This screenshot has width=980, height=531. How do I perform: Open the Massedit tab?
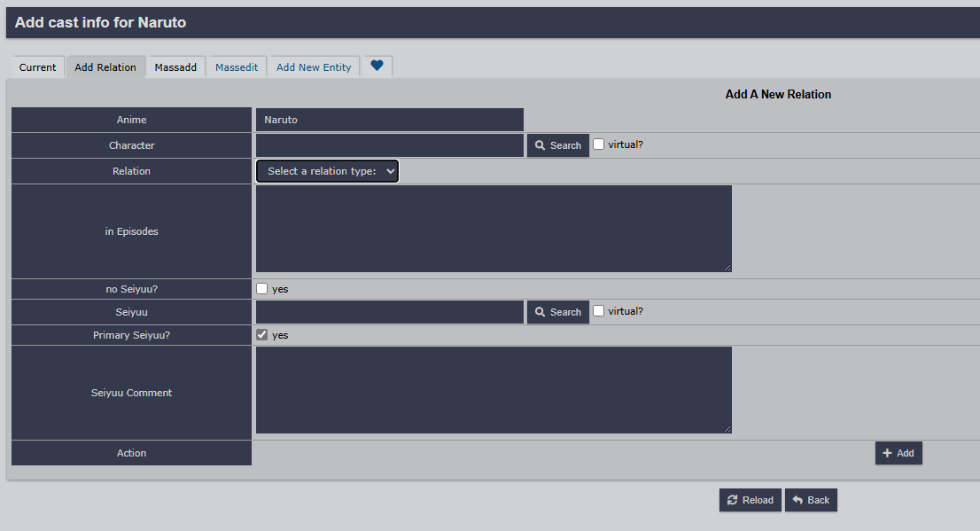tap(237, 67)
